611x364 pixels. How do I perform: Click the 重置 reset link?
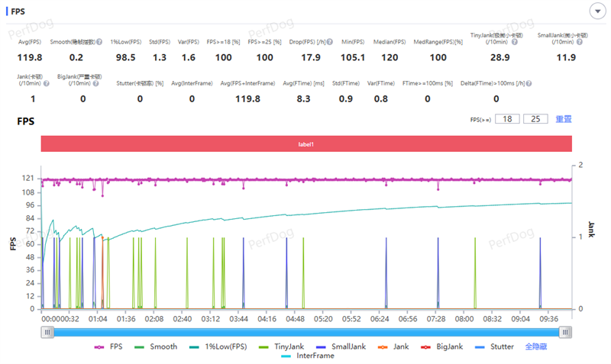564,119
